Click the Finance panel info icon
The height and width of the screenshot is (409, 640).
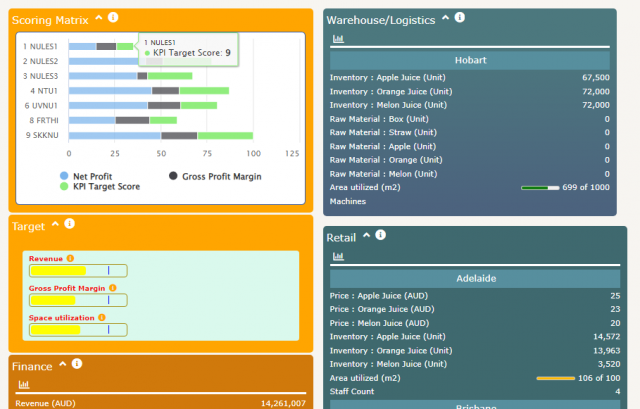77,364
